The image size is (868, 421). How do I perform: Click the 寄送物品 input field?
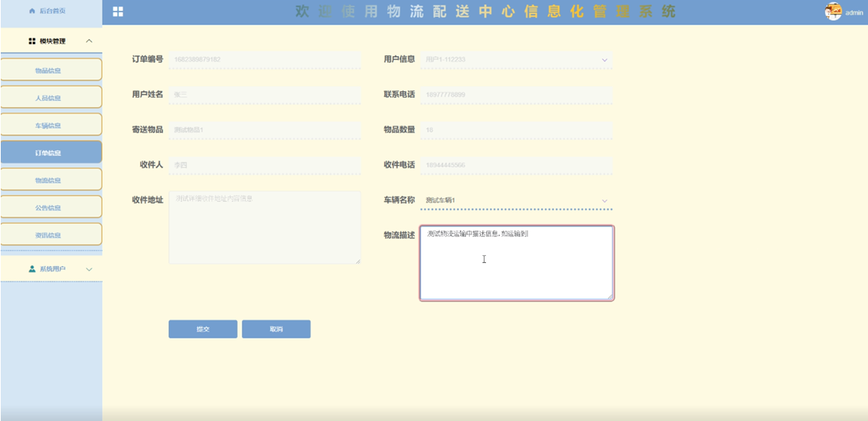[265, 130]
